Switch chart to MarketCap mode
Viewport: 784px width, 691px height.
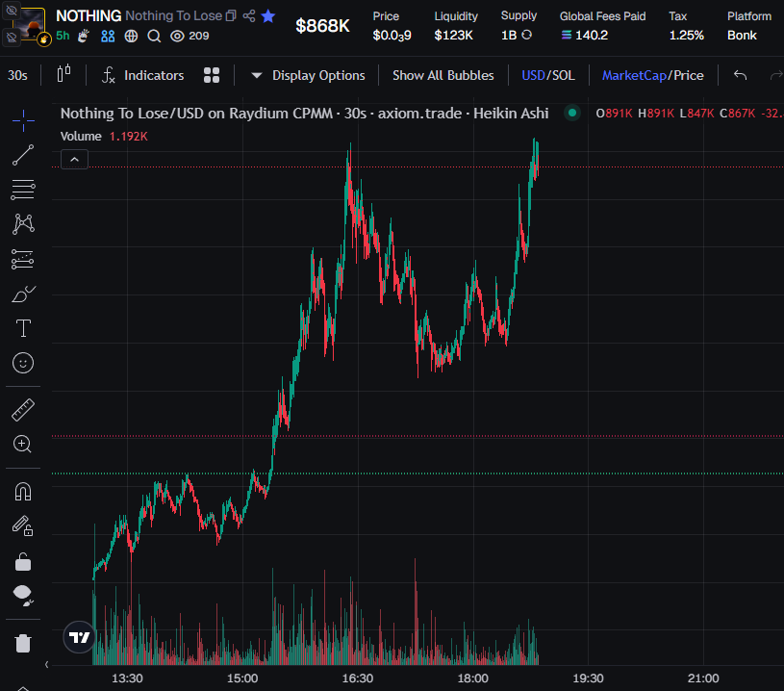click(634, 76)
